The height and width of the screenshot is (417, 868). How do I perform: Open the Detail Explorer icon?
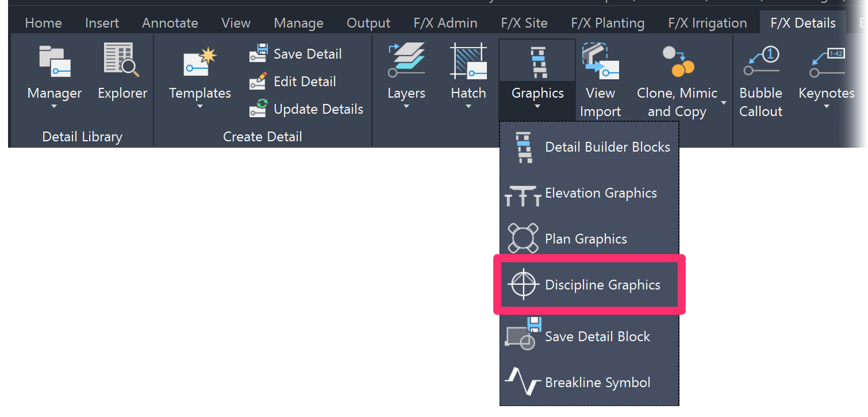[122, 60]
